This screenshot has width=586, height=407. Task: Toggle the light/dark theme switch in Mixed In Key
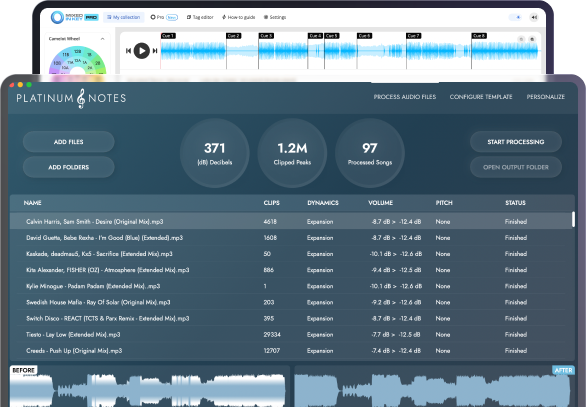pyautogui.click(x=516, y=17)
